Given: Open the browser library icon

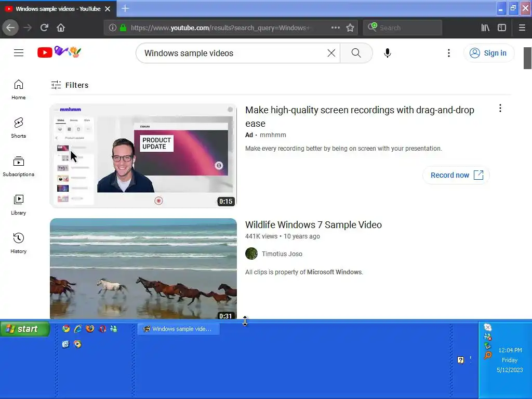Looking at the screenshot, I should [485, 28].
